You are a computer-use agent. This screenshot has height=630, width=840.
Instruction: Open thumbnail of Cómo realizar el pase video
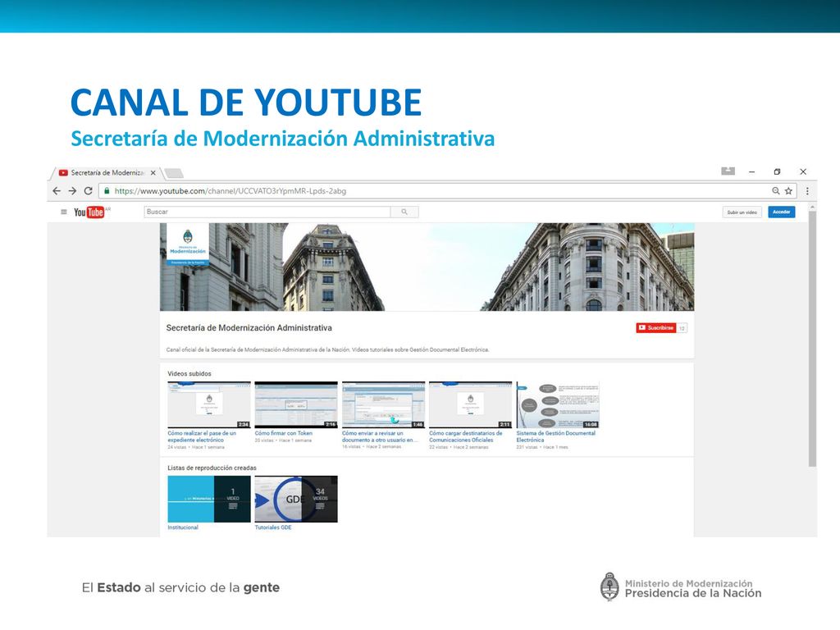coord(209,405)
